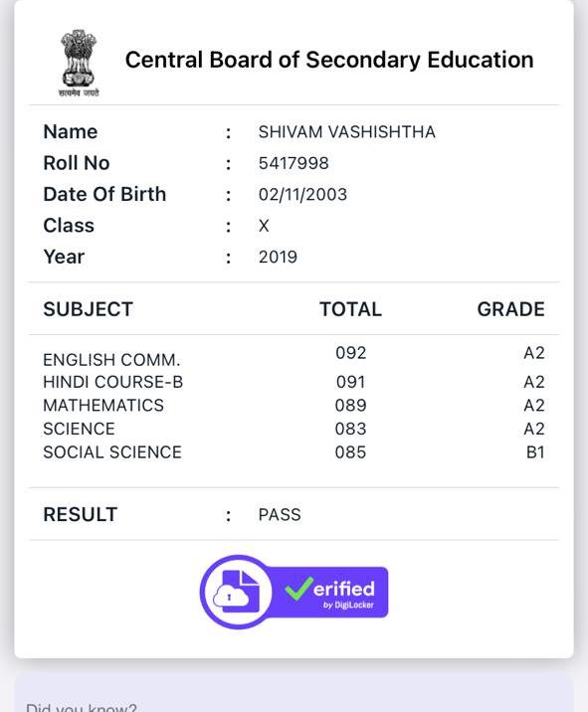Screen dimensions: 588x712
Task: Click the cloud document icon in badge
Action: tap(236, 592)
